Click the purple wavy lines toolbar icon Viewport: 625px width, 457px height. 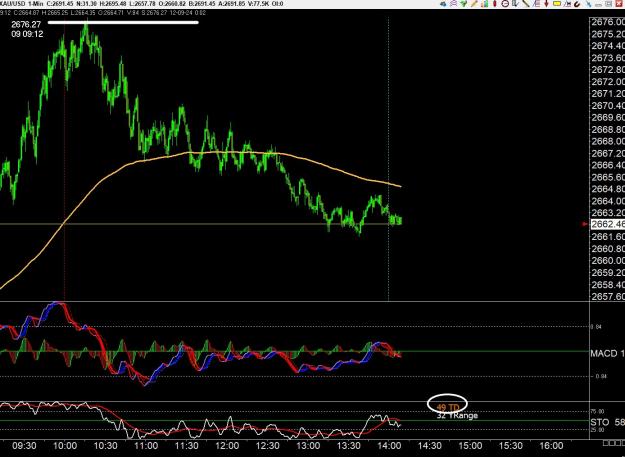pos(454,4)
